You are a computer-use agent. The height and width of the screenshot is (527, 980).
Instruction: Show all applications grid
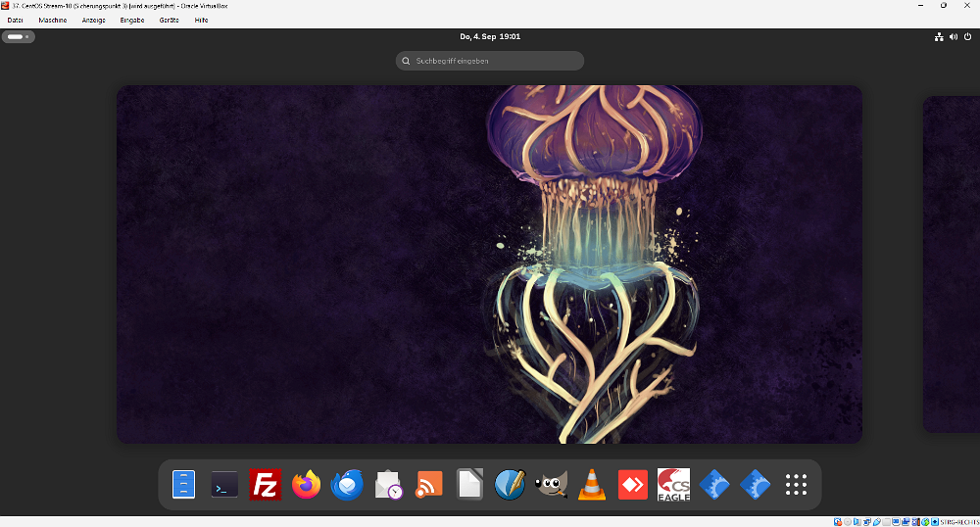[796, 485]
